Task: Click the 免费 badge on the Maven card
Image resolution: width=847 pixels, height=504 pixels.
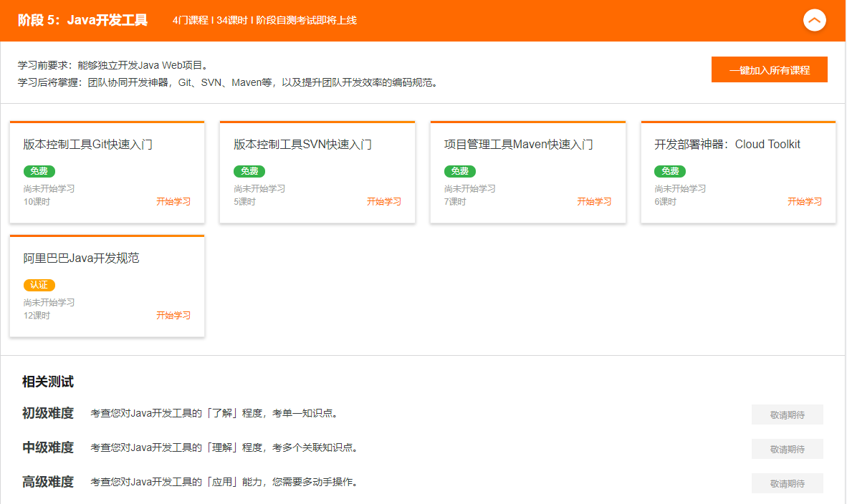Action: [460, 171]
